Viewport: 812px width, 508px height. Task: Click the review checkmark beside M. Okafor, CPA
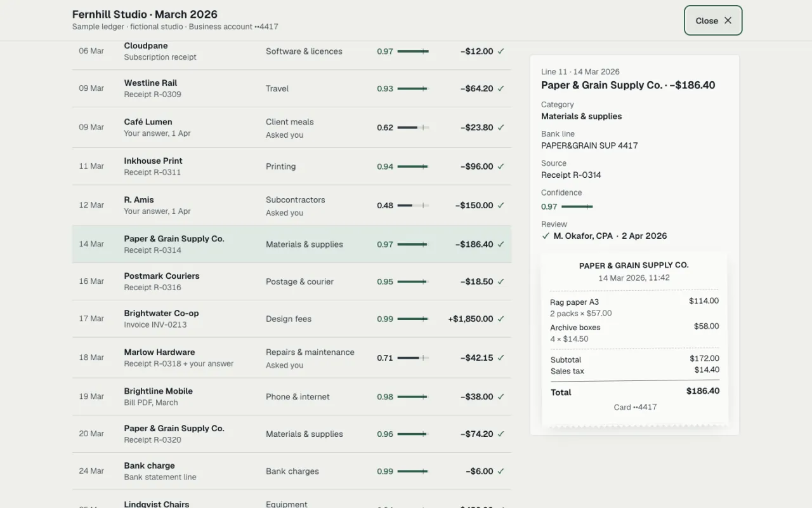pyautogui.click(x=546, y=236)
